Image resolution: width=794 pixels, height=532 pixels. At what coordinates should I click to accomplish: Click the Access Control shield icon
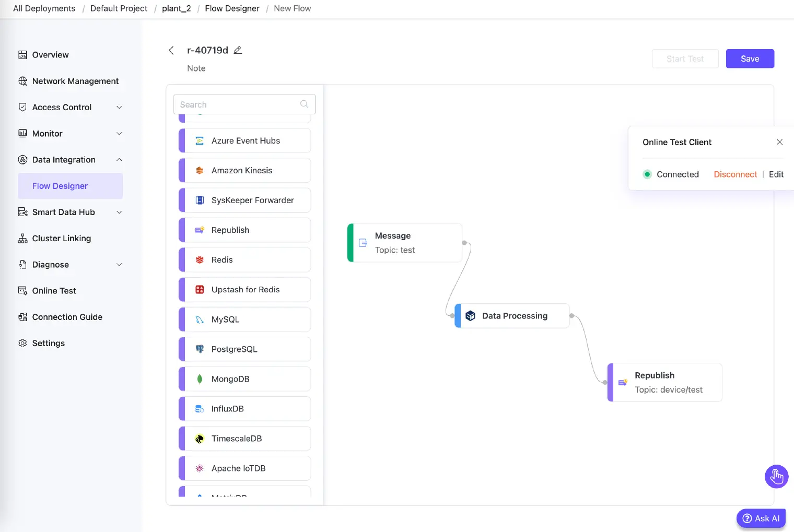[22, 107]
